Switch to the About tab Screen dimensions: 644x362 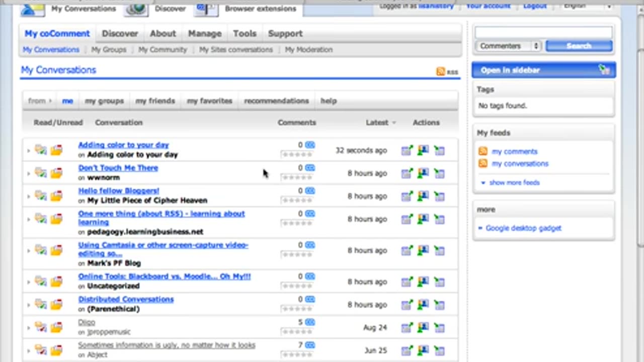click(x=163, y=33)
